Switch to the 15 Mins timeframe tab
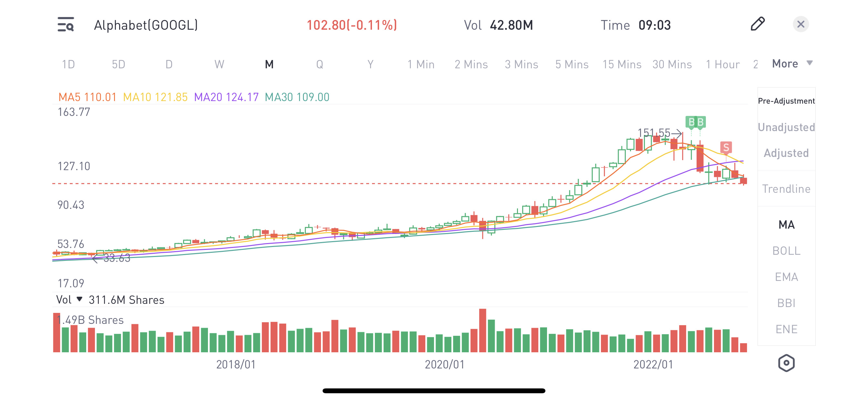This screenshot has height=401, width=868. point(622,64)
